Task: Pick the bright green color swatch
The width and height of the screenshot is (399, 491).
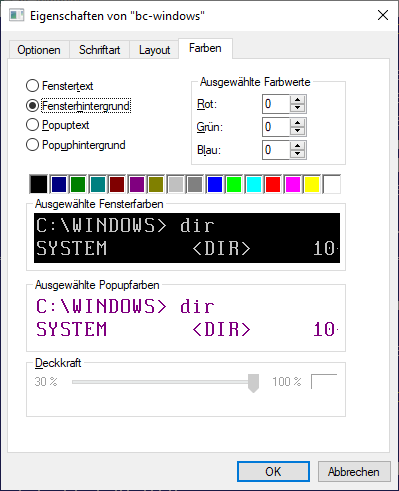Action: click(x=234, y=184)
